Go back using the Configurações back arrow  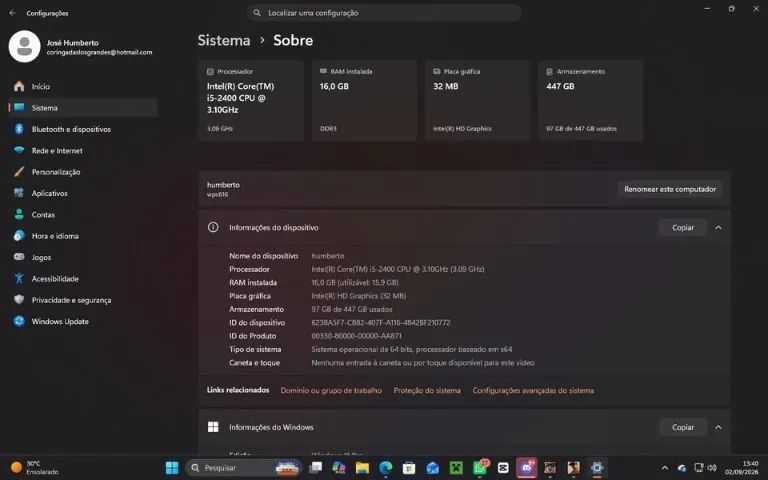12,13
